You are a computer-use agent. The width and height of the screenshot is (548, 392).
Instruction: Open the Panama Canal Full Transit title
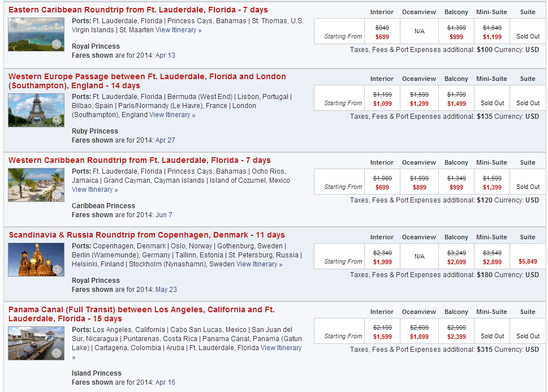[x=141, y=314]
